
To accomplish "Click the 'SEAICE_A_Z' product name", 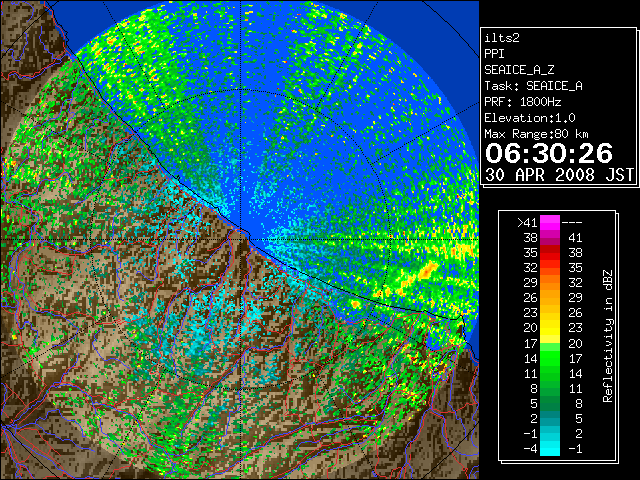I will [x=519, y=70].
